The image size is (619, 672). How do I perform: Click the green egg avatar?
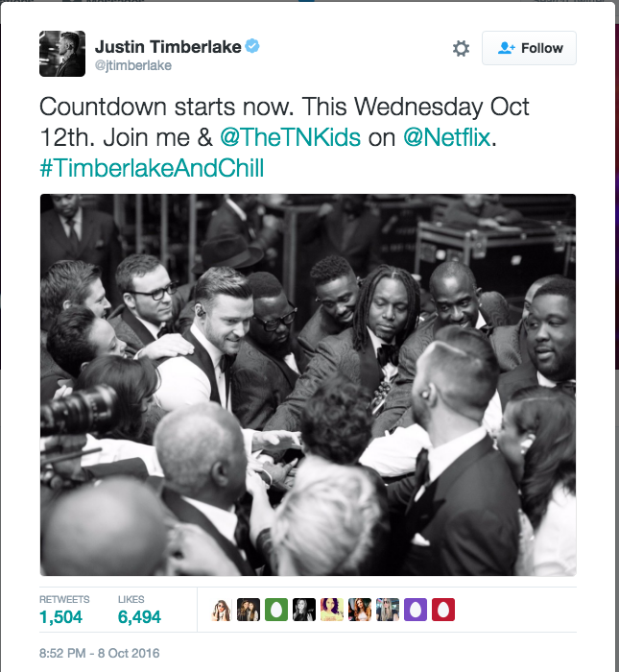(x=276, y=610)
